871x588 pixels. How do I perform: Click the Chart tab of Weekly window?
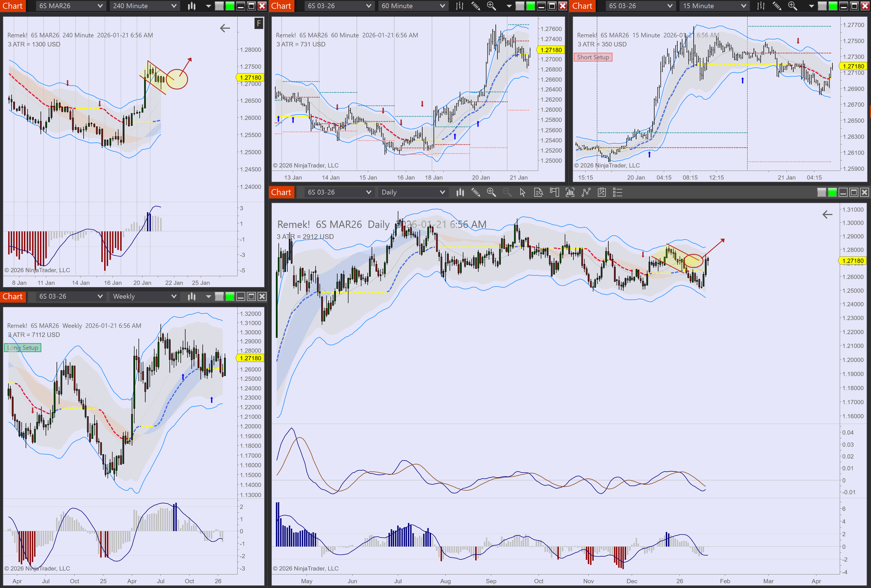[x=13, y=296]
